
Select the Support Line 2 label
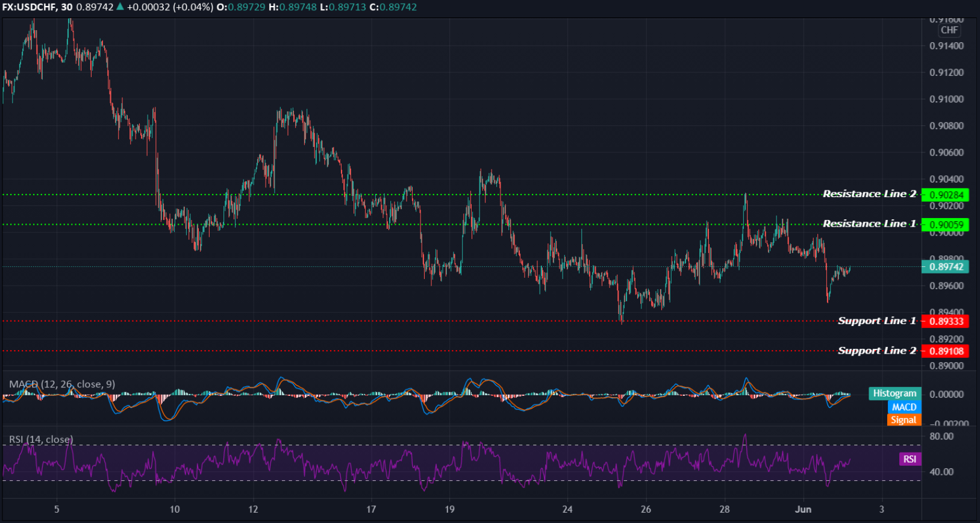[877, 351]
